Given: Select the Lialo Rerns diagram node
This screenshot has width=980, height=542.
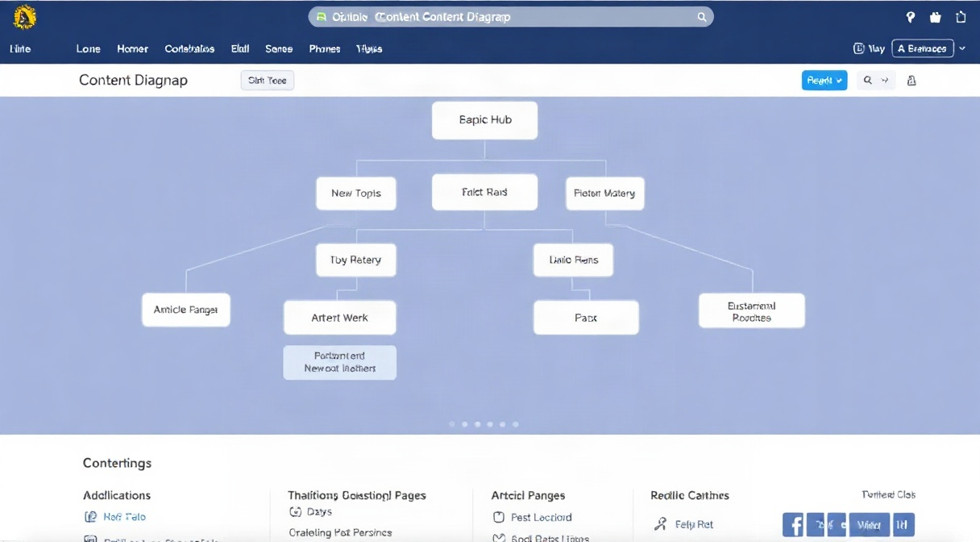Looking at the screenshot, I should point(573,261).
